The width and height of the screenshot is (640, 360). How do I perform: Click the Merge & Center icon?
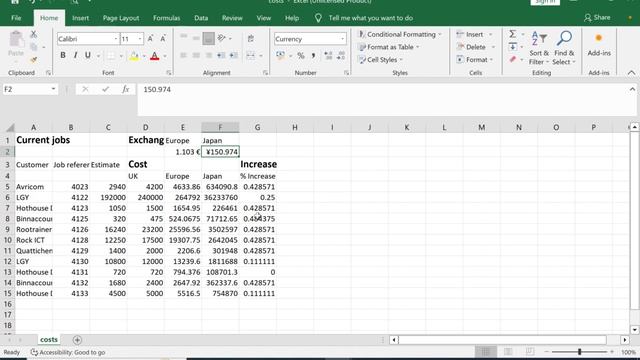point(251,55)
